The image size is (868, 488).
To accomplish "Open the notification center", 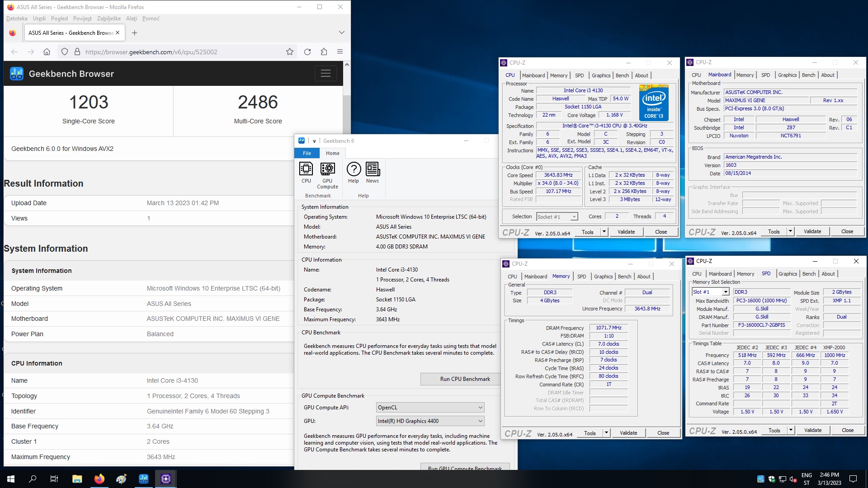I will (x=853, y=479).
